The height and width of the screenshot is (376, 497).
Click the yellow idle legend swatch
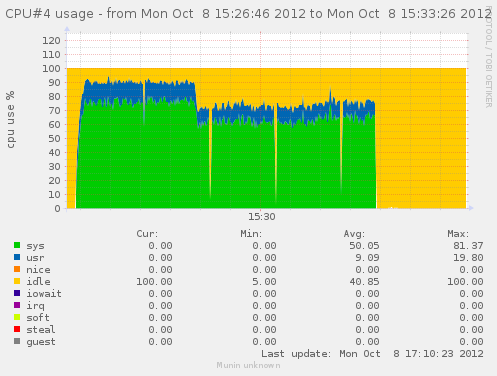tap(17, 281)
